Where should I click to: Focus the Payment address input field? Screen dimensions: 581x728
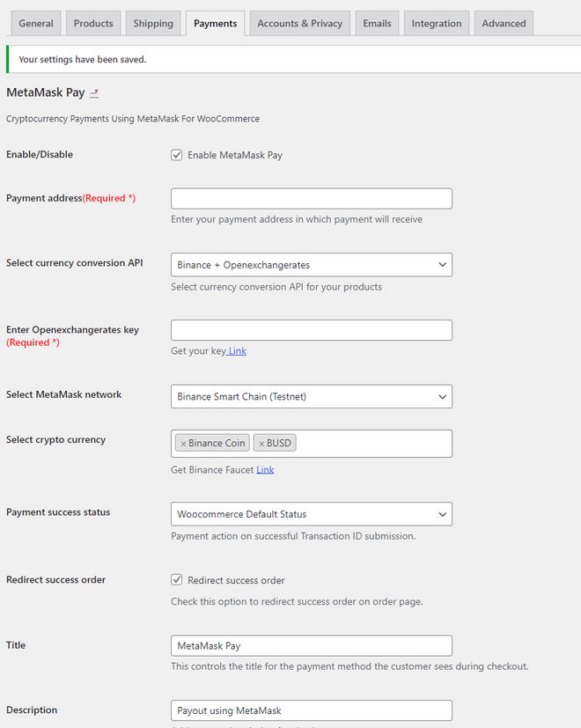click(x=311, y=199)
